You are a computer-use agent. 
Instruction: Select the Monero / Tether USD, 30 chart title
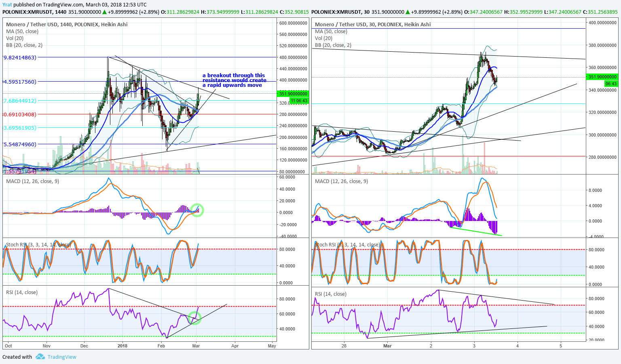pyautogui.click(x=373, y=24)
